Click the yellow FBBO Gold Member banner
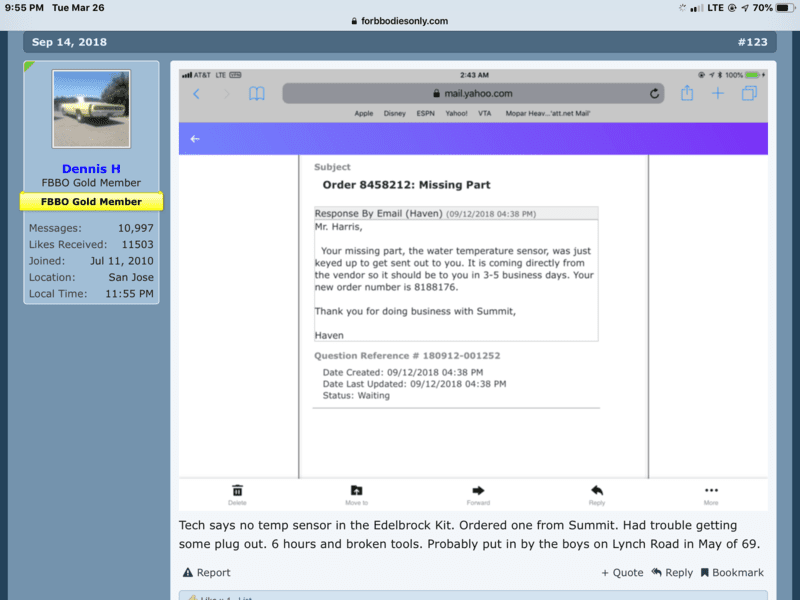This screenshot has height=600, width=800. pyautogui.click(x=91, y=202)
